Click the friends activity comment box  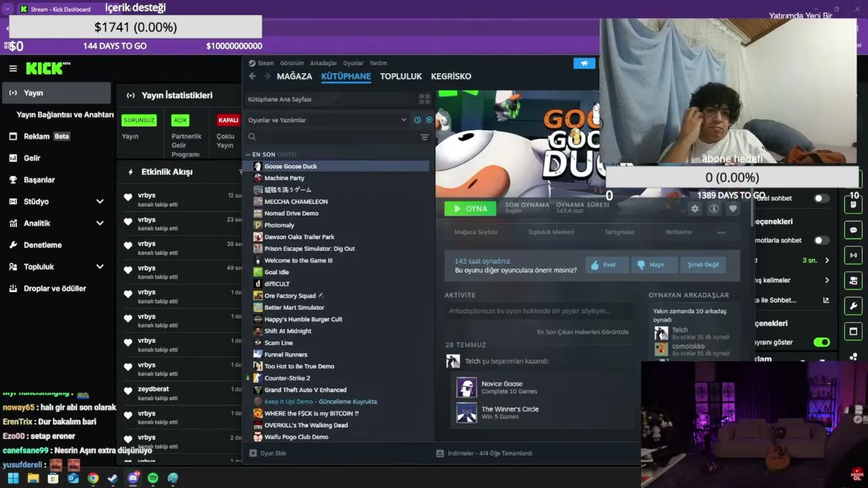pos(538,311)
